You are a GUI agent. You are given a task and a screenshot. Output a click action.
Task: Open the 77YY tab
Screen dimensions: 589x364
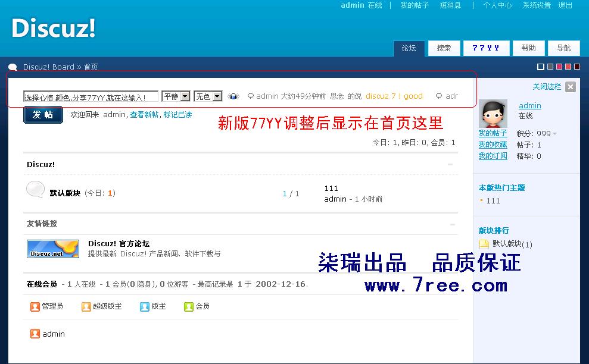[x=486, y=48]
